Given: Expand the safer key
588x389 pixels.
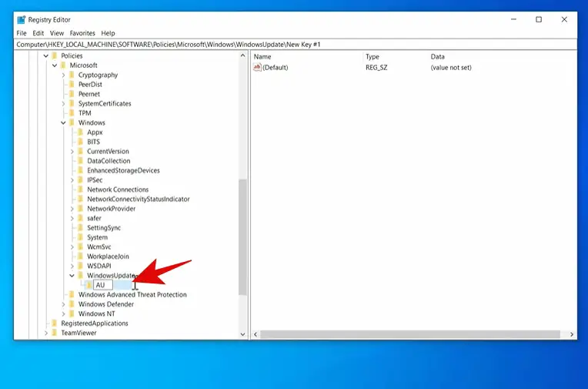Looking at the screenshot, I should 72,218.
